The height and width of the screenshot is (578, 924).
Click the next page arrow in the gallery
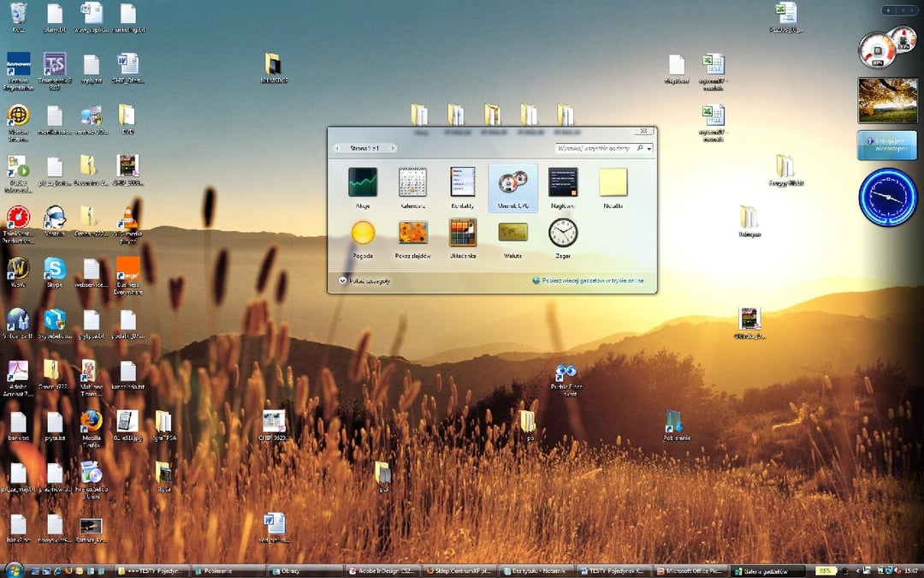click(392, 147)
